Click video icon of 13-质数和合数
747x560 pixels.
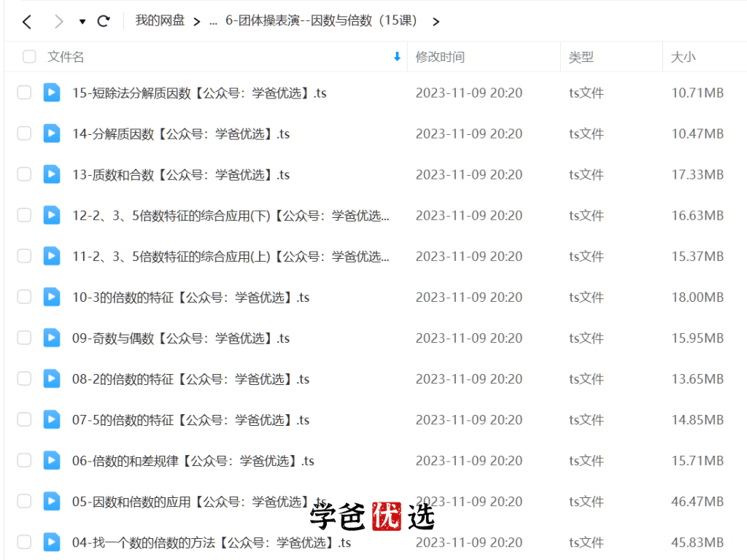point(52,174)
